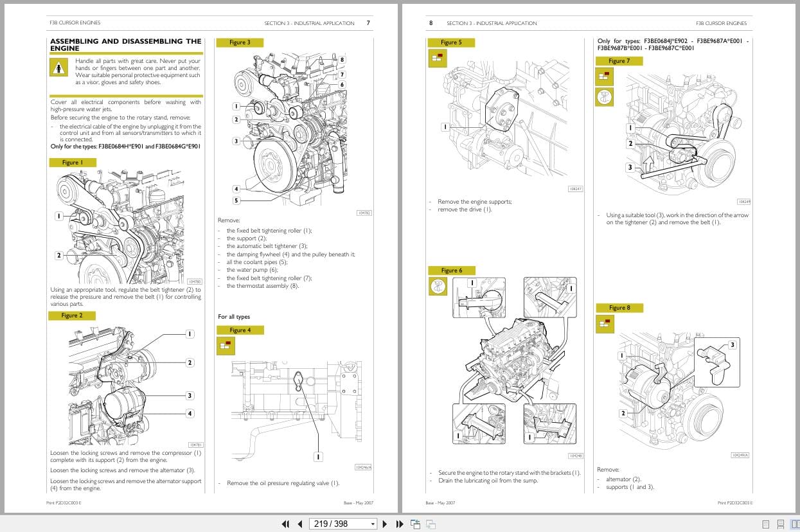Select the Figure 8 label
The width and height of the screenshot is (800, 532).
point(620,308)
